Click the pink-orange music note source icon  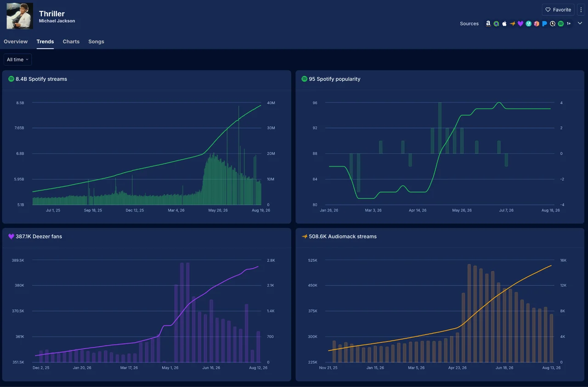tap(537, 23)
